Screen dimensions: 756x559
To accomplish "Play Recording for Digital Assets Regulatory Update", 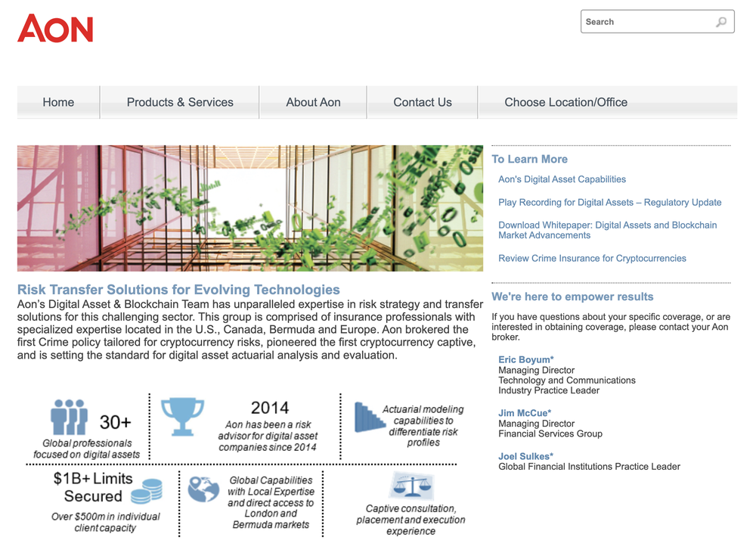I will click(610, 203).
